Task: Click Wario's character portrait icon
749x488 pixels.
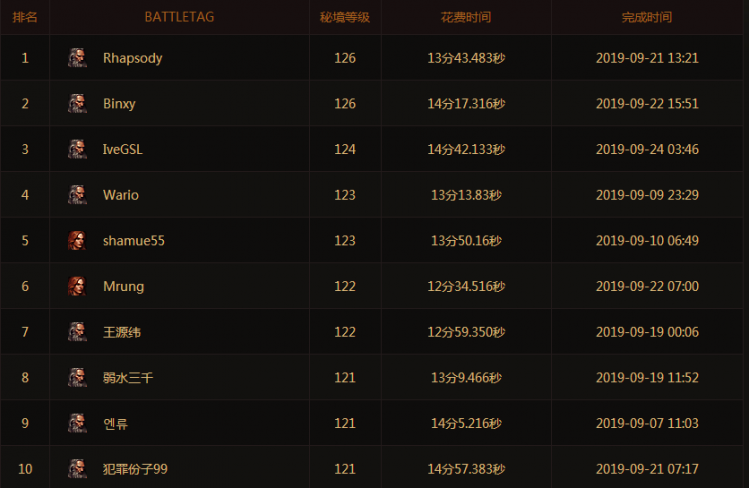Action: point(76,195)
